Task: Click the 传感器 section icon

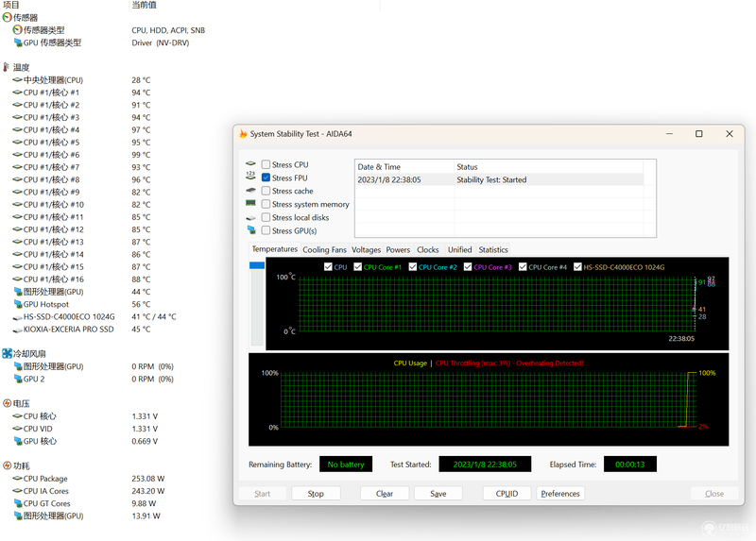Action: click(8, 17)
